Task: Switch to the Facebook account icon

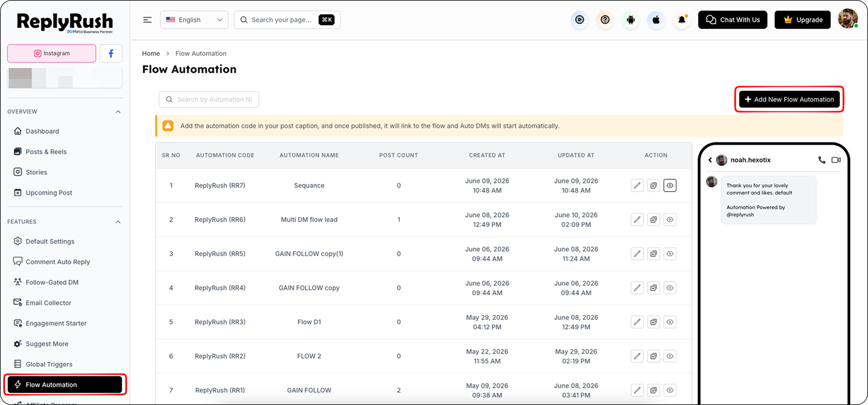Action: point(111,53)
